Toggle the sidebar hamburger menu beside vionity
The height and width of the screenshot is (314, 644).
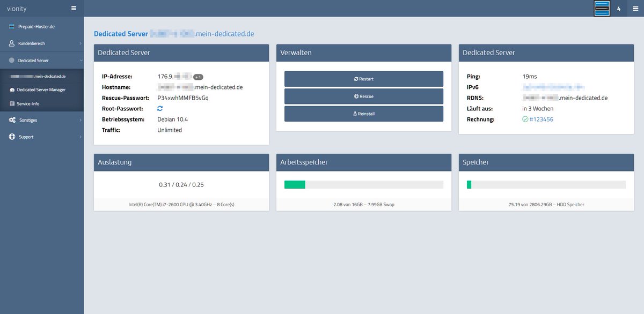point(74,9)
